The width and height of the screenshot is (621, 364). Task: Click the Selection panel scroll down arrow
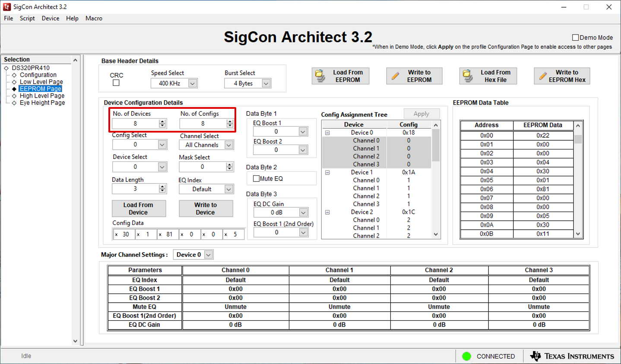[76, 341]
